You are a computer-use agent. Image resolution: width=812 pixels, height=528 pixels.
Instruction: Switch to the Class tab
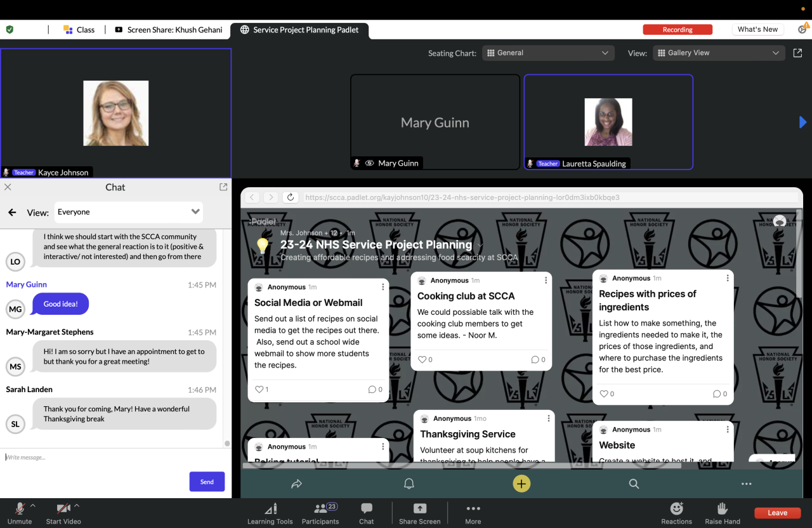click(79, 30)
